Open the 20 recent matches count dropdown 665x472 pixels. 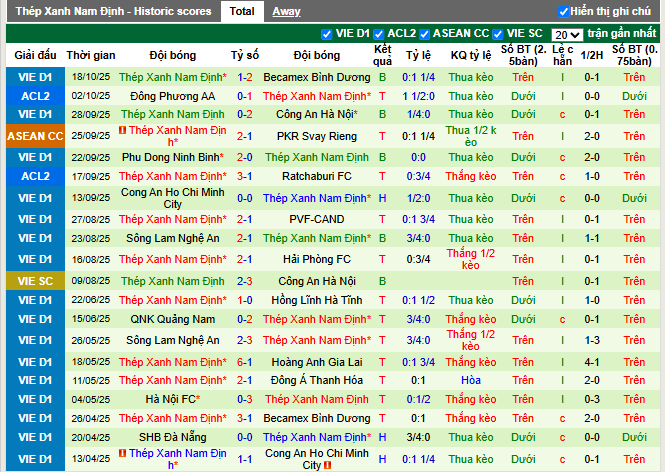[568, 34]
